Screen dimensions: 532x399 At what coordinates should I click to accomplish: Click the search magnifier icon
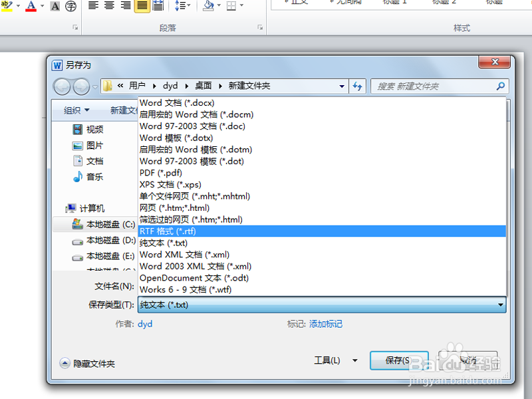(501, 86)
